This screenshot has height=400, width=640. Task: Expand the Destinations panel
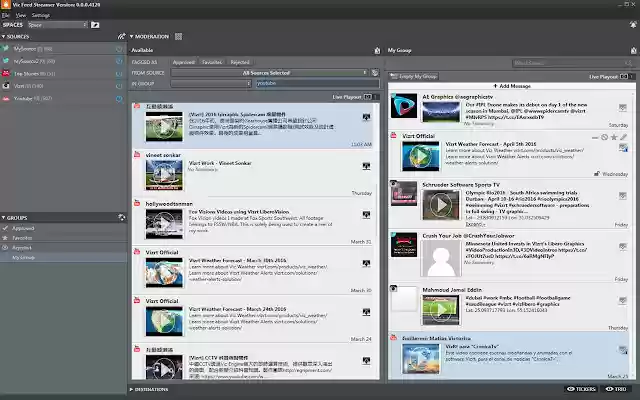click(150, 388)
